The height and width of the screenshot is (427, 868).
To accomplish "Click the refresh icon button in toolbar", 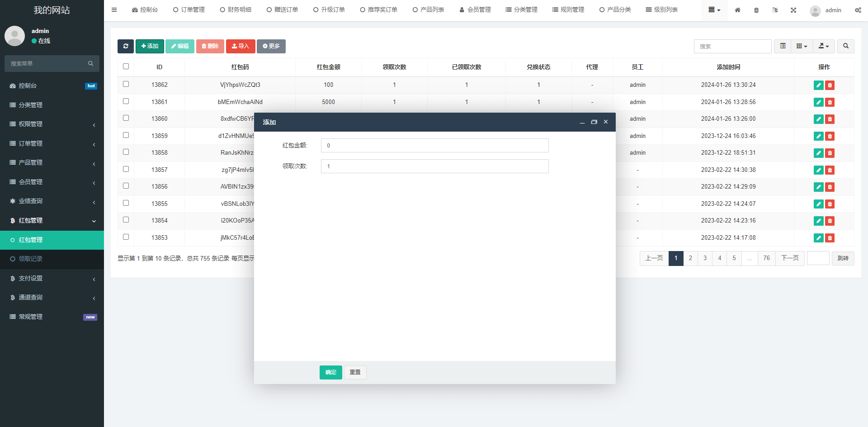I will (126, 46).
